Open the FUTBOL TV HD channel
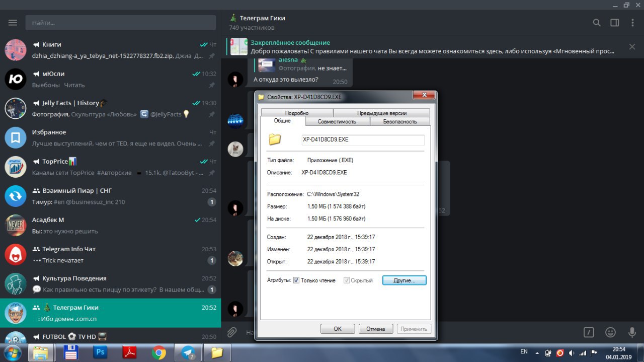This screenshot has width=644, height=362. pos(111,335)
